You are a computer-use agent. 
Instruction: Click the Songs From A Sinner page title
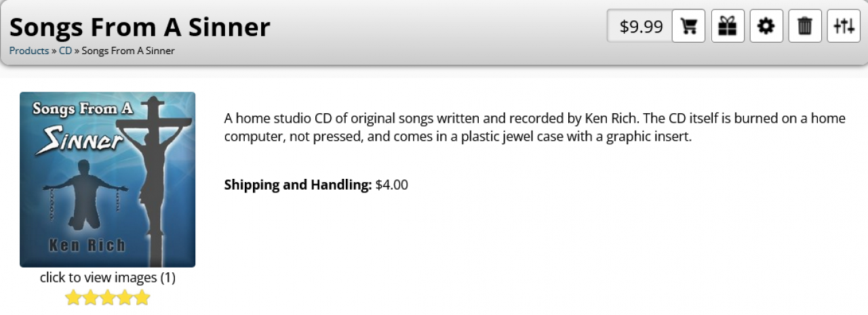click(x=140, y=27)
